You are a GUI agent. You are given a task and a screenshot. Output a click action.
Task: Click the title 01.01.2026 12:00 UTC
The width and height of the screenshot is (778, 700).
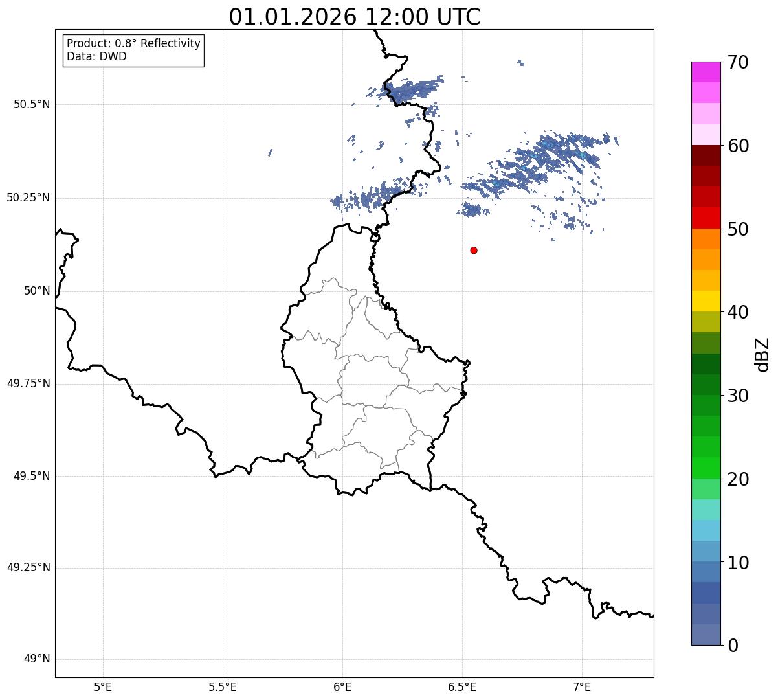(x=355, y=16)
